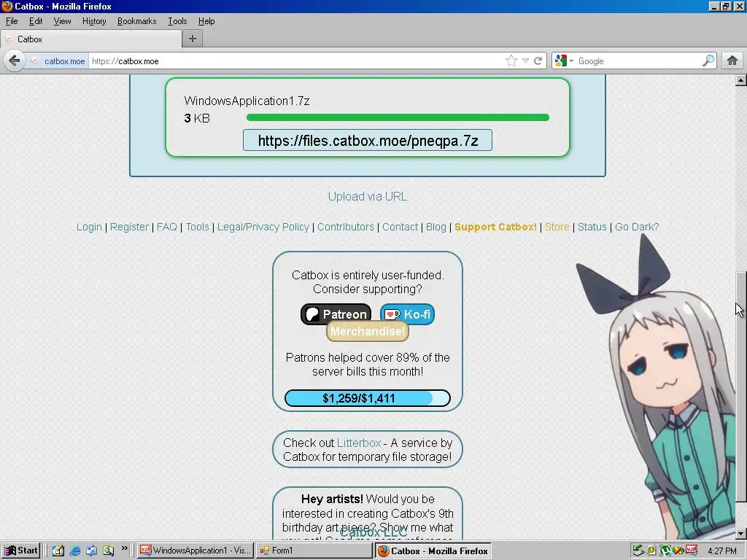Switch to Form1 taskbar button
This screenshot has height=560, width=747.
(313, 551)
